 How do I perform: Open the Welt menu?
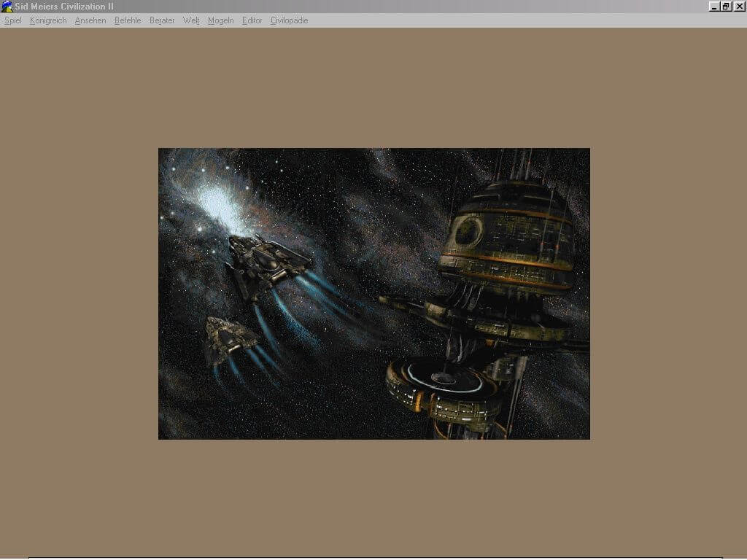[x=191, y=20]
